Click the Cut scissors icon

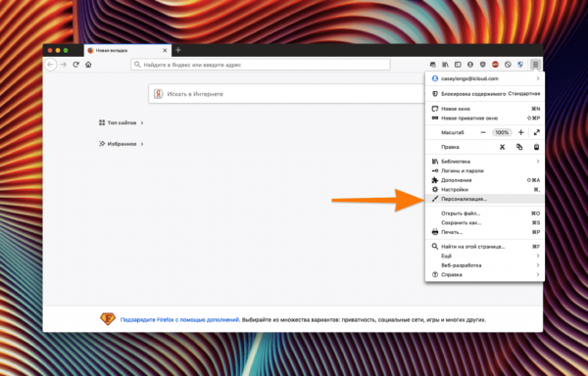pos(502,147)
